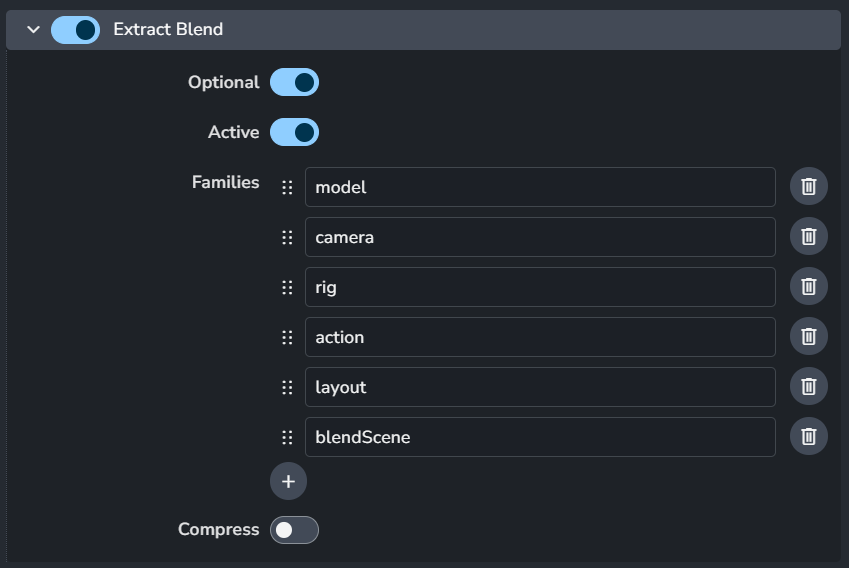Delete the layout family entry
This screenshot has width=849, height=568.
pyautogui.click(x=808, y=387)
